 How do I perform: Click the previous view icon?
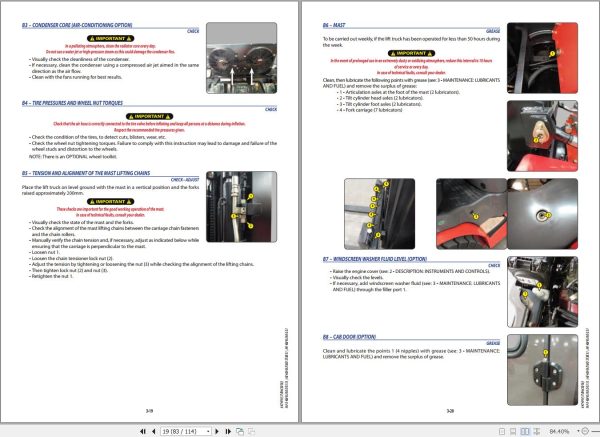pos(240,431)
